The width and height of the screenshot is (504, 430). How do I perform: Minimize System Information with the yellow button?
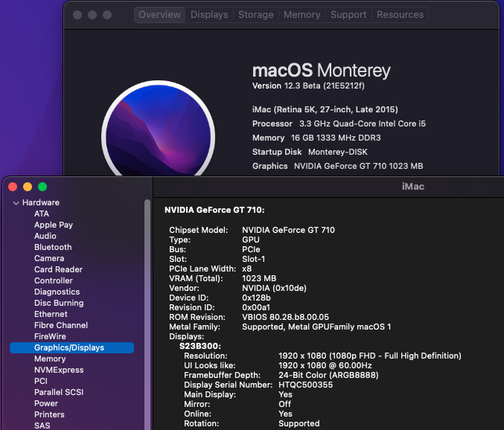tap(28, 187)
